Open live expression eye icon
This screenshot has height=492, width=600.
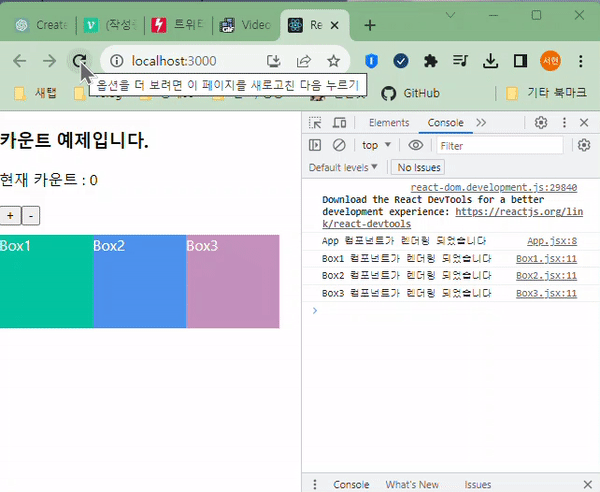[416, 145]
